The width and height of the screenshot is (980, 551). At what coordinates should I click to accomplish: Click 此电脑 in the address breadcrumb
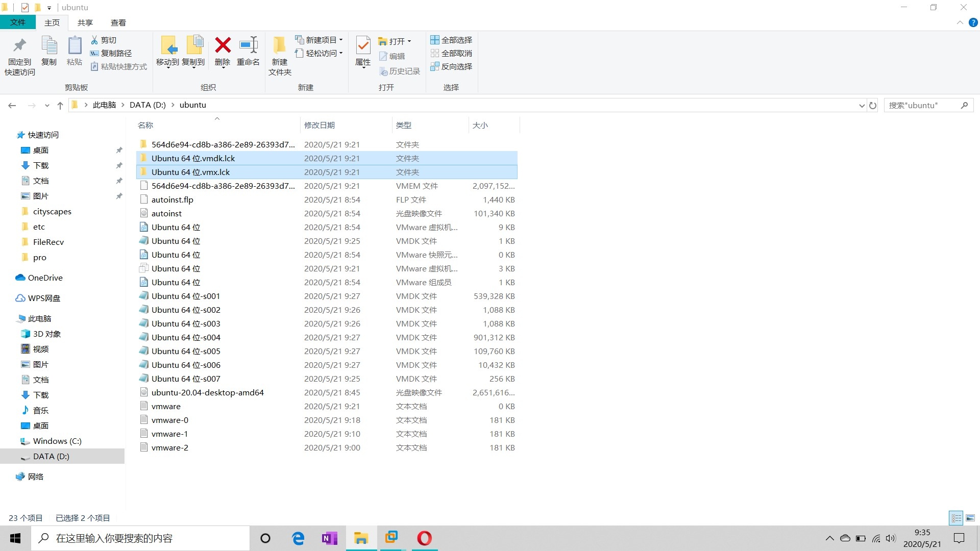click(x=105, y=105)
